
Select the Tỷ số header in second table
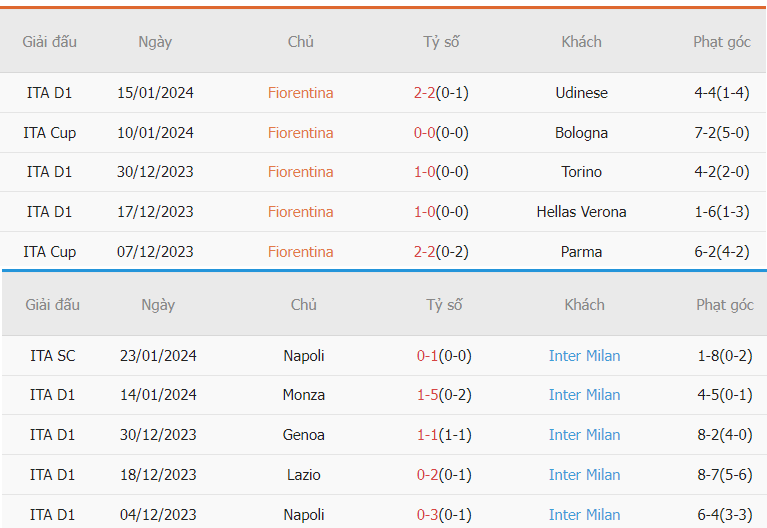point(444,305)
